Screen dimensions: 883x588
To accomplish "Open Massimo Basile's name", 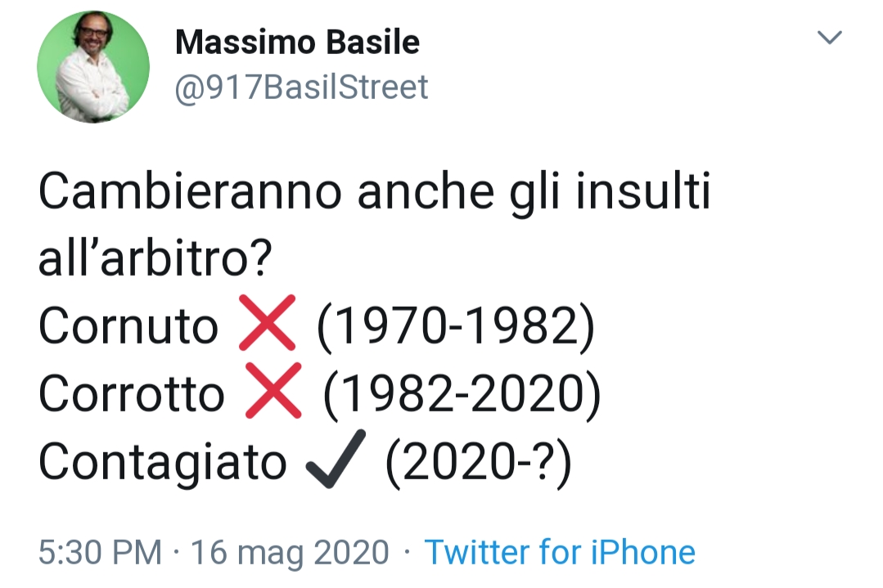I will [x=297, y=42].
